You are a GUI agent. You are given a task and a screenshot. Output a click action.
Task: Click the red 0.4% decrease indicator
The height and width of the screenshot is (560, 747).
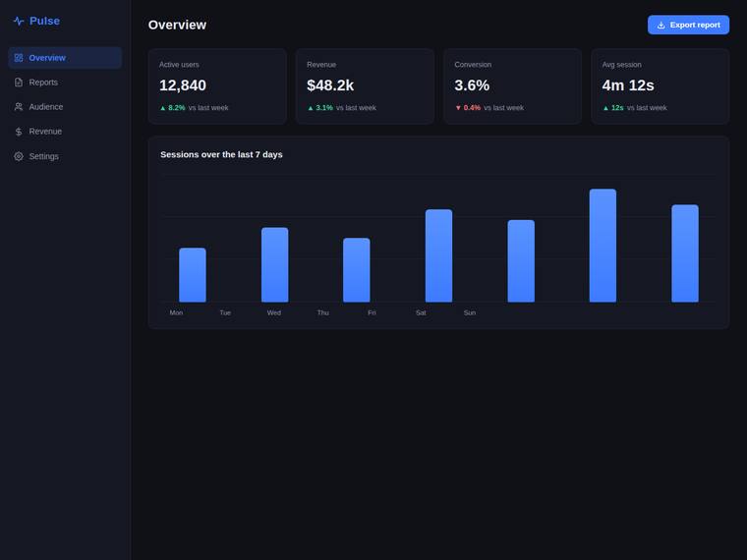(468, 108)
